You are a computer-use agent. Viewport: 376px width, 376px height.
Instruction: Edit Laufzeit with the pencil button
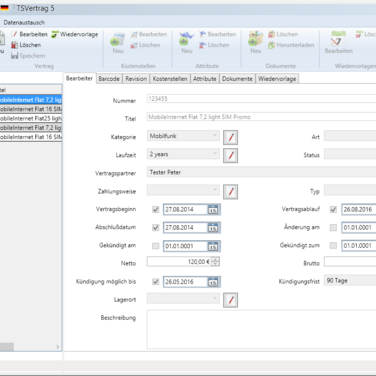(x=231, y=156)
